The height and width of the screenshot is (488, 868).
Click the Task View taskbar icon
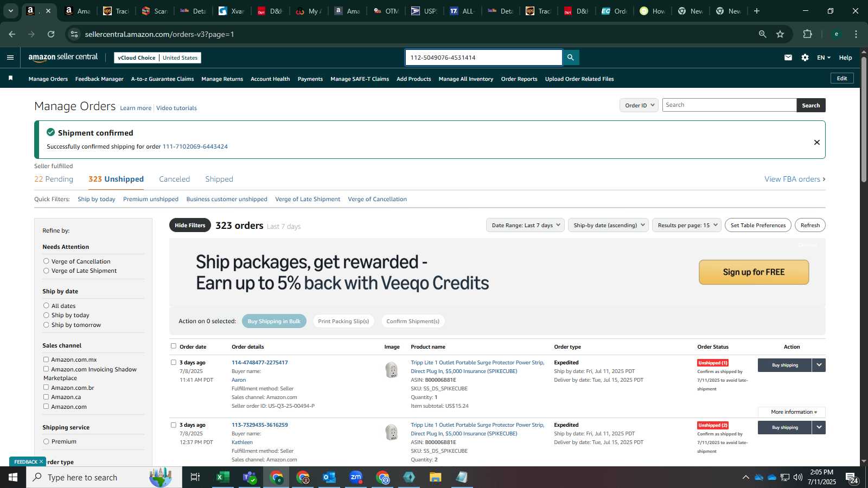[x=195, y=477]
